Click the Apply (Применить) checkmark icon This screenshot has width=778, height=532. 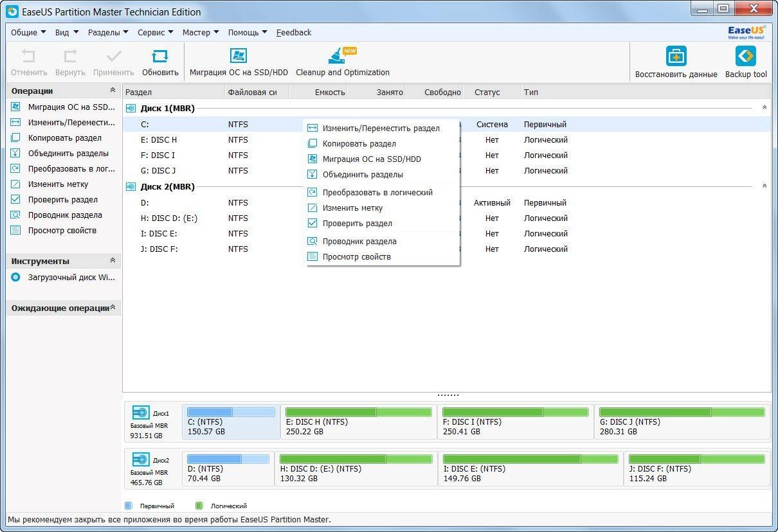coord(114,56)
